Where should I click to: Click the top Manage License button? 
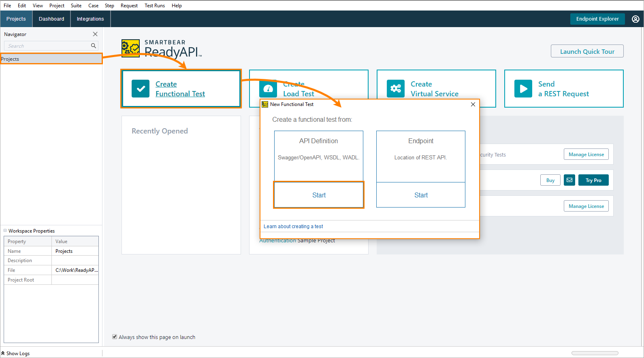pos(586,155)
